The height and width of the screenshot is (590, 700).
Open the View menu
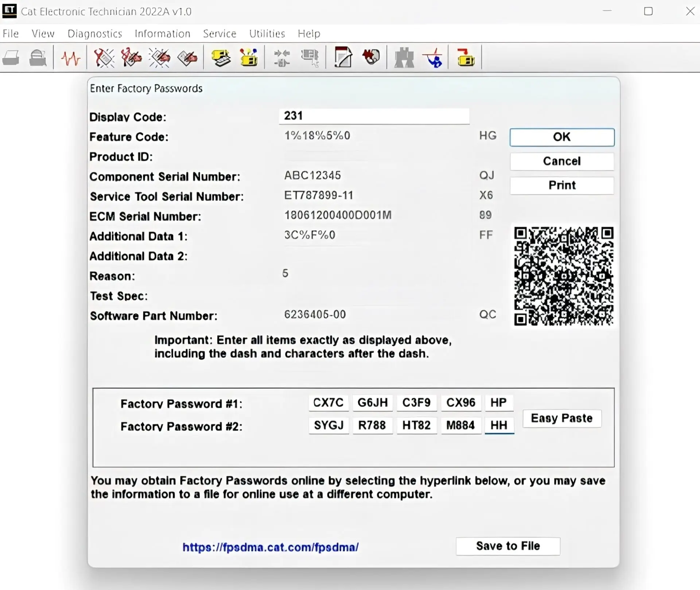[43, 34]
